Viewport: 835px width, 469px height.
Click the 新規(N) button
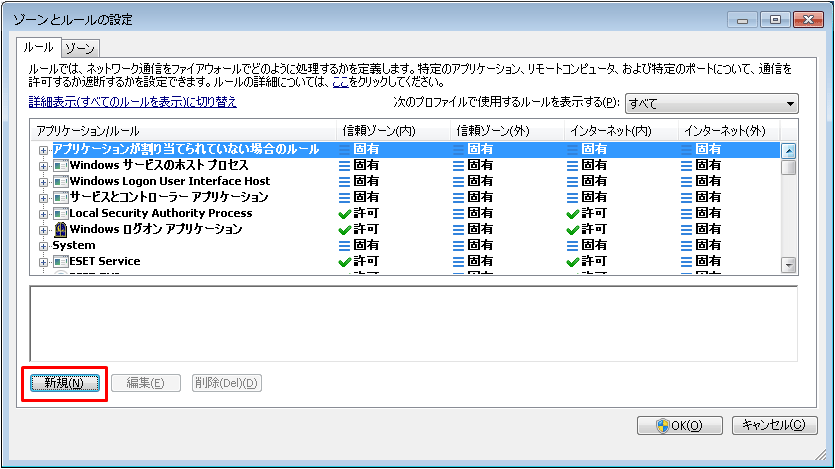click(64, 383)
